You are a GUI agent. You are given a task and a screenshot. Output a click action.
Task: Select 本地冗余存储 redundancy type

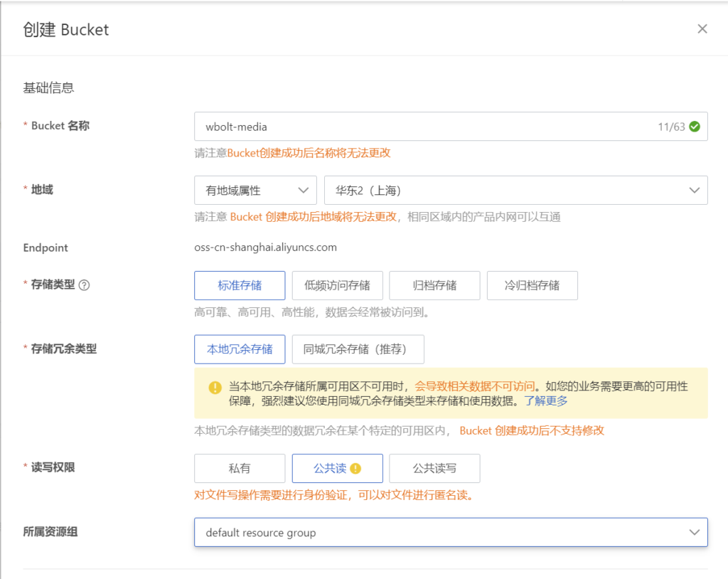[x=240, y=349]
